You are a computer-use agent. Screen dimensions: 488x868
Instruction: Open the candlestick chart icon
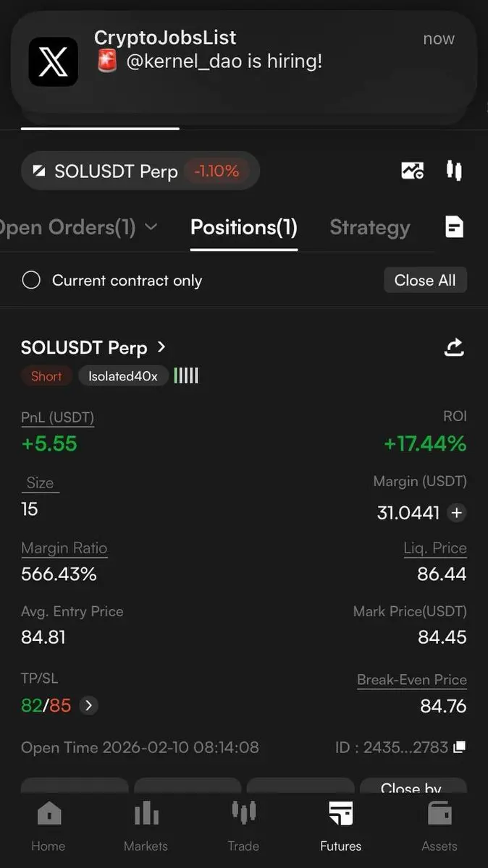coord(454,171)
